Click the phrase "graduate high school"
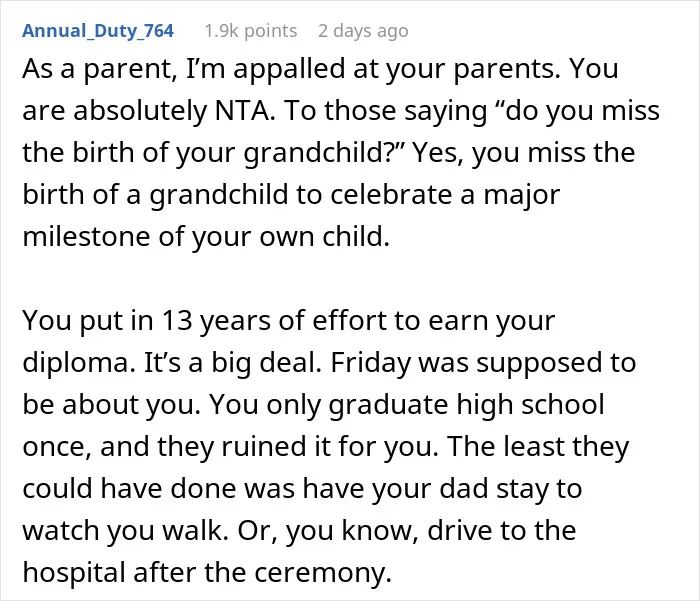 [x=467, y=405]
